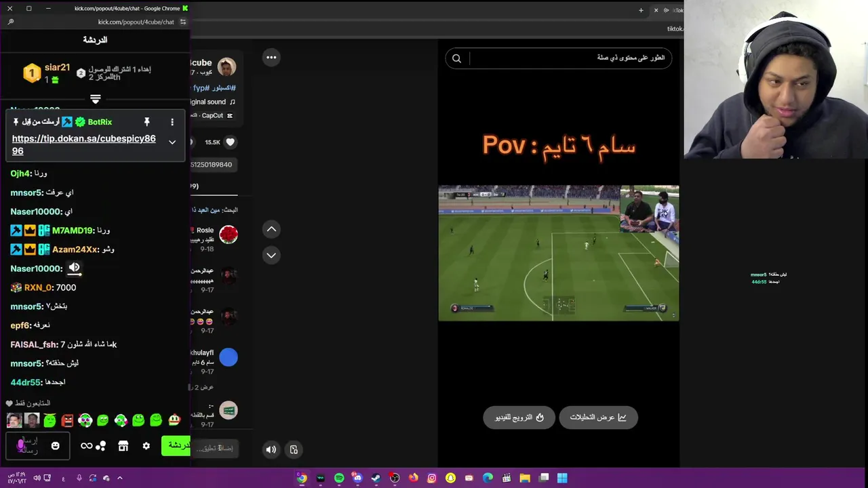Like the TikTok video with heart icon
Image resolution: width=868 pixels, height=488 pixels.
coord(230,142)
